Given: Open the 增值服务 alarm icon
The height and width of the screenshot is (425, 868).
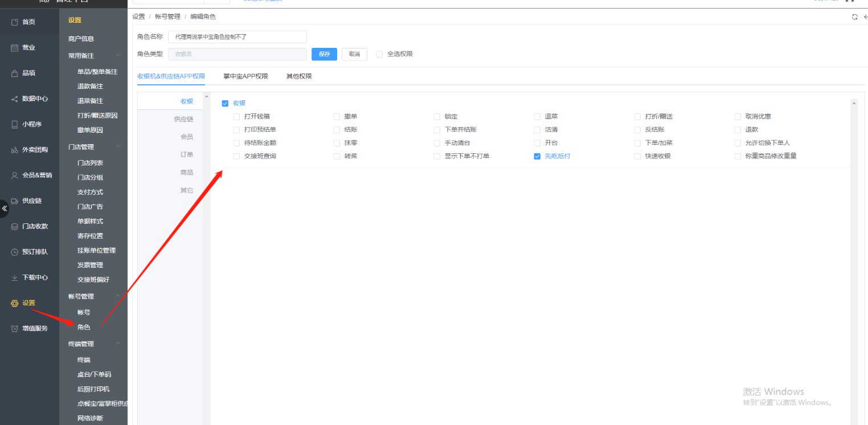Looking at the screenshot, I should pyautogui.click(x=15, y=329).
